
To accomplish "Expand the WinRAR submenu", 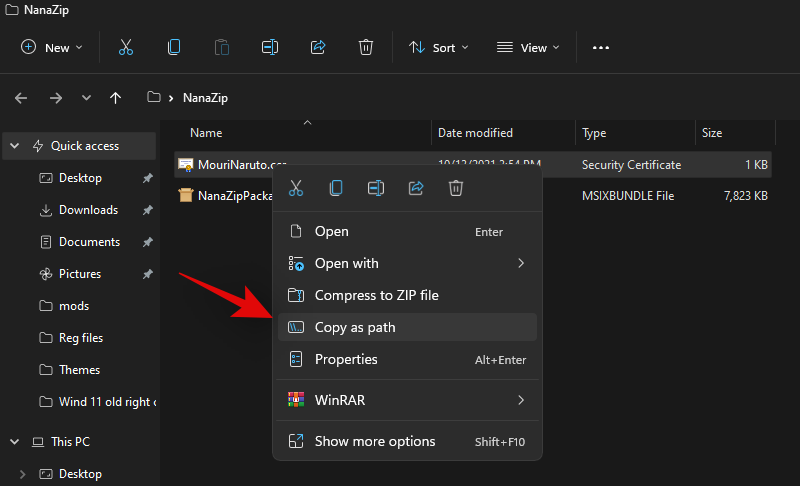I will pyautogui.click(x=407, y=400).
